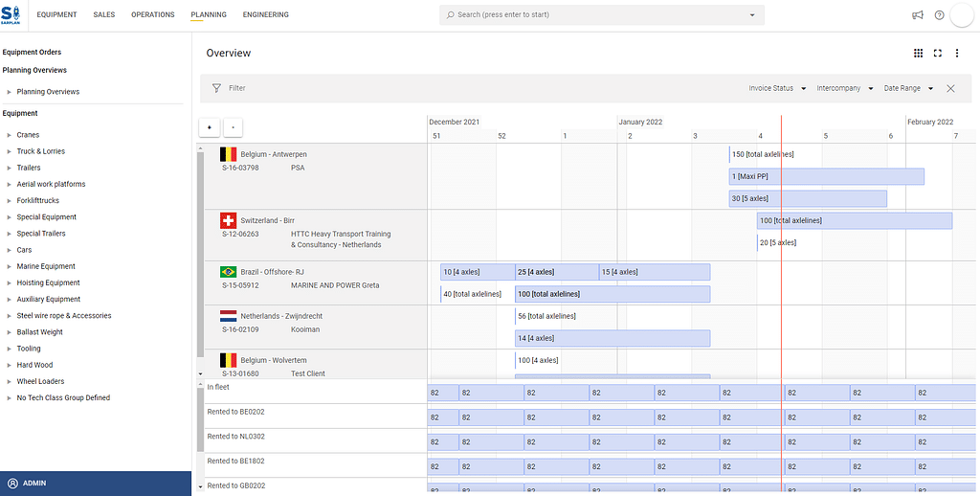Click the minus zoom-out button

pyautogui.click(x=233, y=127)
